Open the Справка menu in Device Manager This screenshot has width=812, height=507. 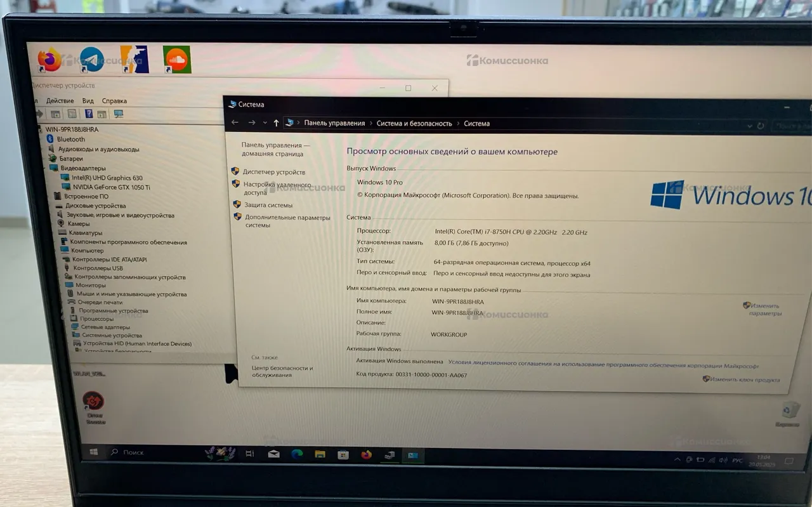pyautogui.click(x=114, y=100)
